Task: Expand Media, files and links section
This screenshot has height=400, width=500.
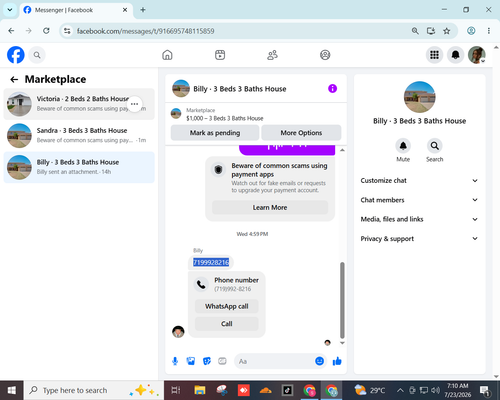Action: click(x=419, y=219)
